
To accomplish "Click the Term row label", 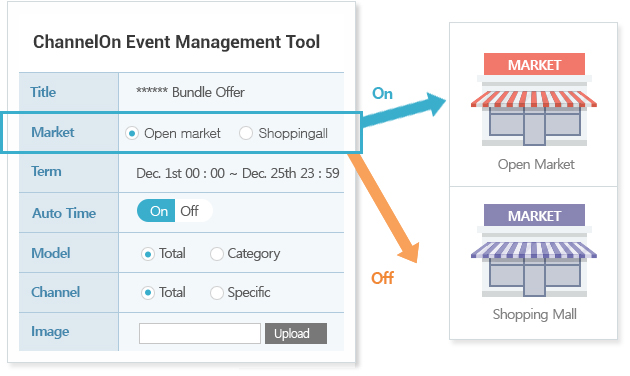I will (x=46, y=172).
